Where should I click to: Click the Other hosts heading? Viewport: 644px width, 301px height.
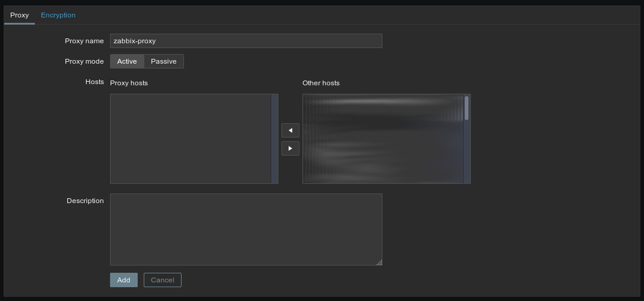(321, 83)
